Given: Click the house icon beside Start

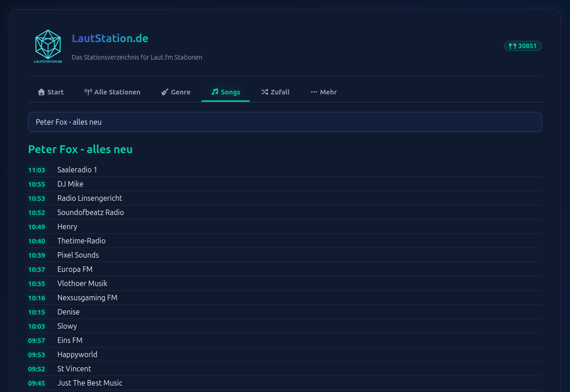Looking at the screenshot, I should point(41,92).
